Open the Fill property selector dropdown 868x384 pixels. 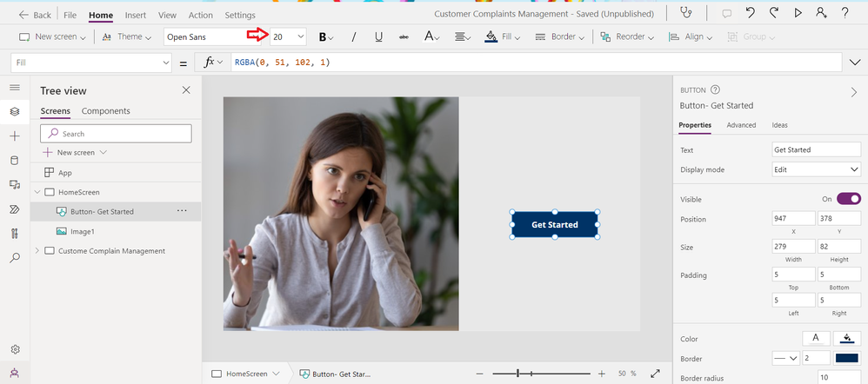(x=92, y=63)
